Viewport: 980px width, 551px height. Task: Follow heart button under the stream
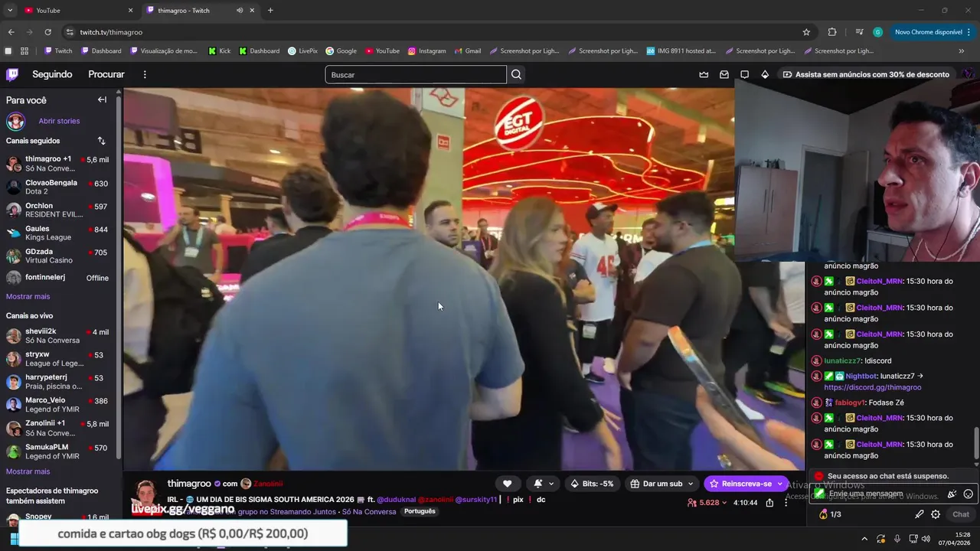tap(507, 484)
